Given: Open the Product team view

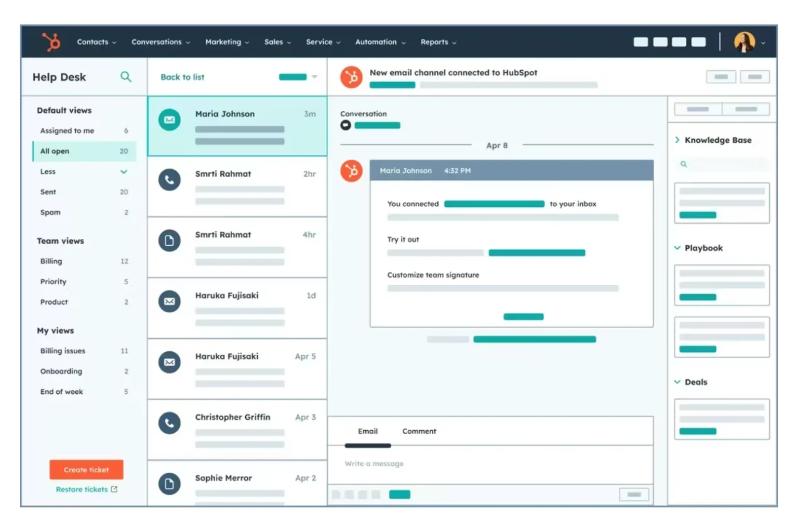Looking at the screenshot, I should (x=84, y=302).
